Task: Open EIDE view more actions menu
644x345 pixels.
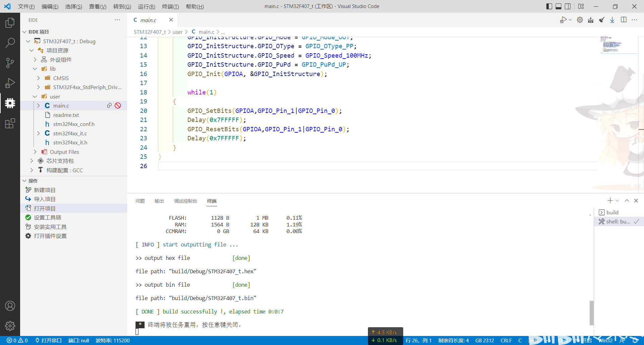Action: [x=117, y=20]
